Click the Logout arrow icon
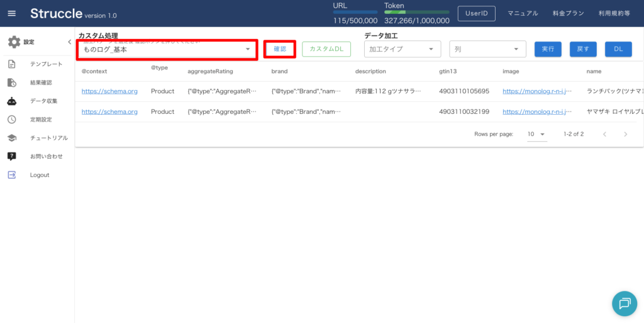Image resolution: width=644 pixels, height=323 pixels. (12, 175)
